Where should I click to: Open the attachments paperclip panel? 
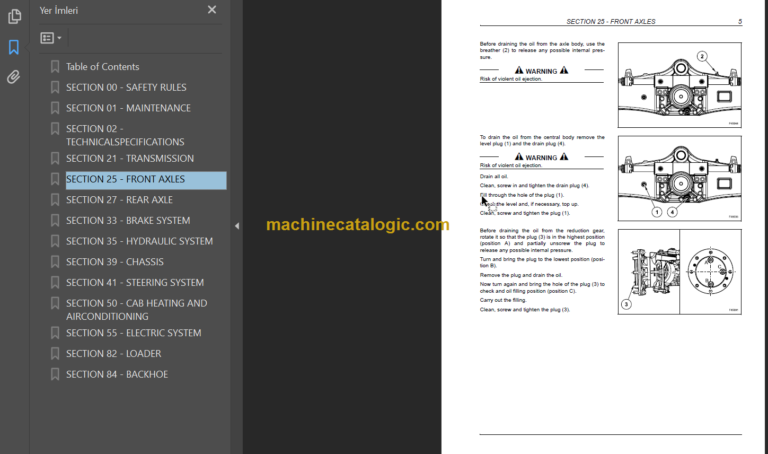[14, 77]
